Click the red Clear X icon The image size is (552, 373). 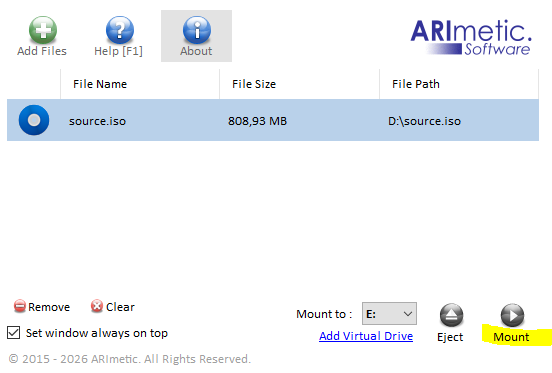(x=97, y=306)
